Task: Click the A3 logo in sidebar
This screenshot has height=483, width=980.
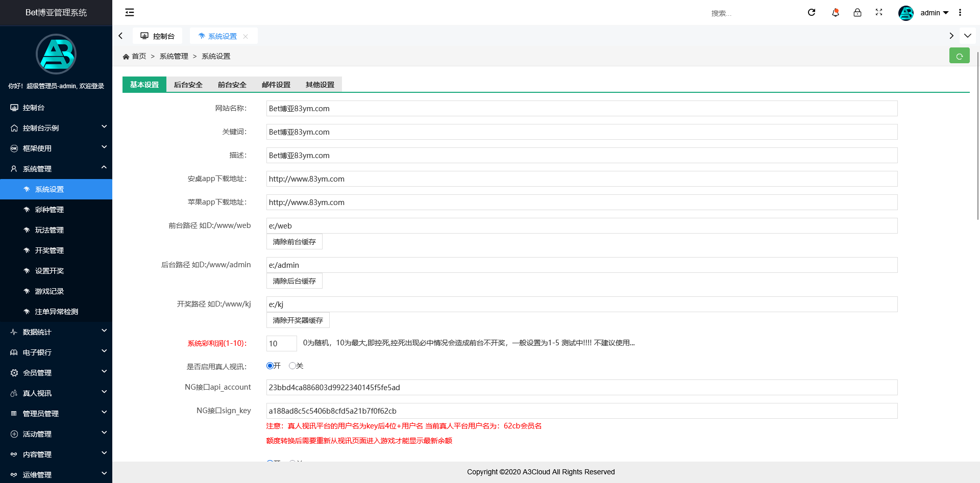Action: [x=56, y=54]
